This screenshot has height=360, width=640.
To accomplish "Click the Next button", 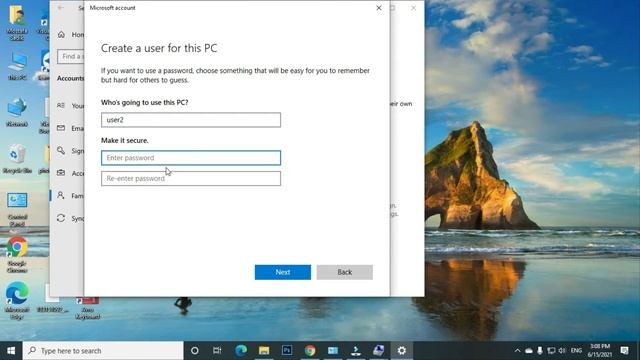I will (x=282, y=272).
